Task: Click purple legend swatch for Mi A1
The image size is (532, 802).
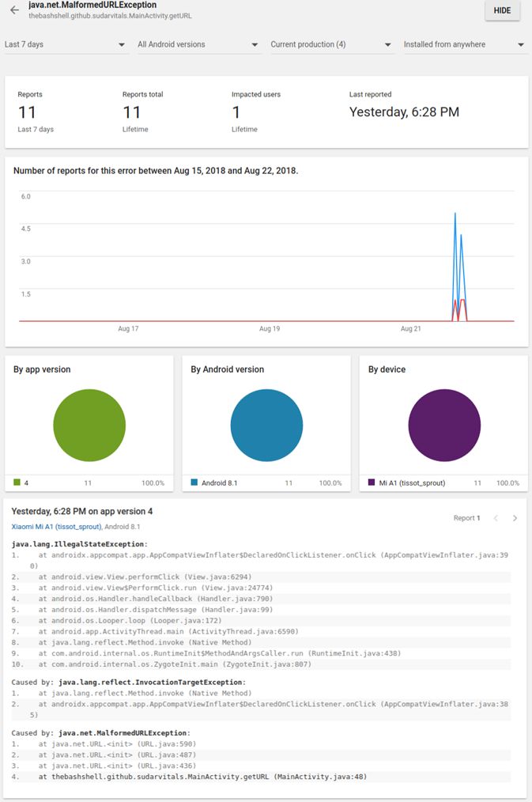Action: pyautogui.click(x=372, y=482)
